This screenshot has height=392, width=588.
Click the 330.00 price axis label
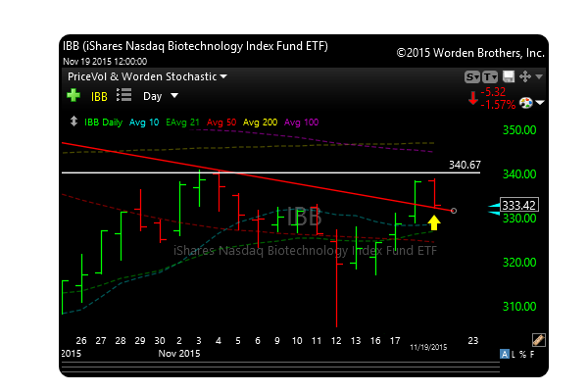[519, 219]
